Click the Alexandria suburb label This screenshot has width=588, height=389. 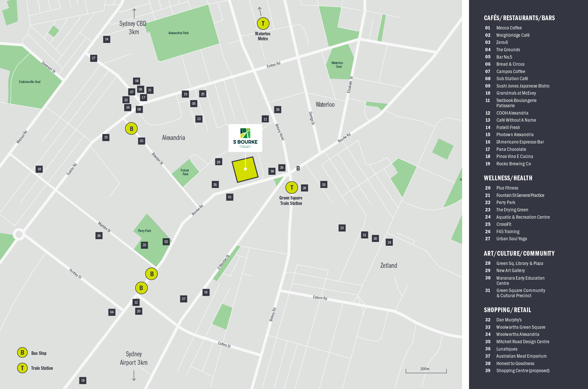[173, 138]
